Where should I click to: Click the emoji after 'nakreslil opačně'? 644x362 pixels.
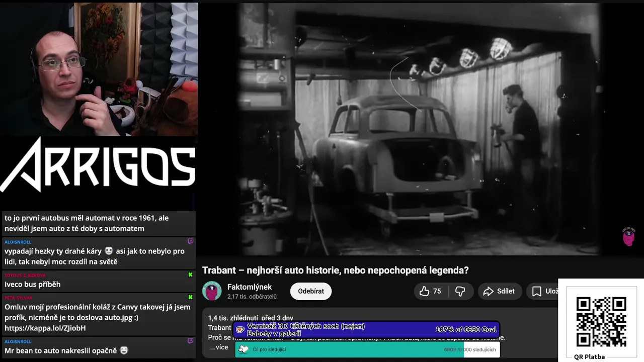point(124,350)
